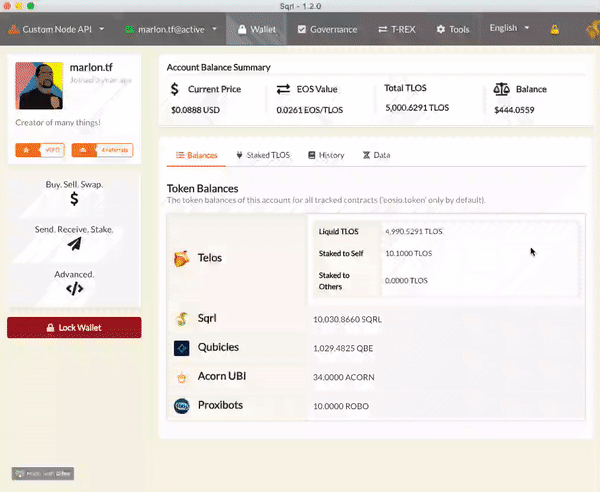
Task: Click marlon.tf profile avatar picture
Action: (x=39, y=86)
